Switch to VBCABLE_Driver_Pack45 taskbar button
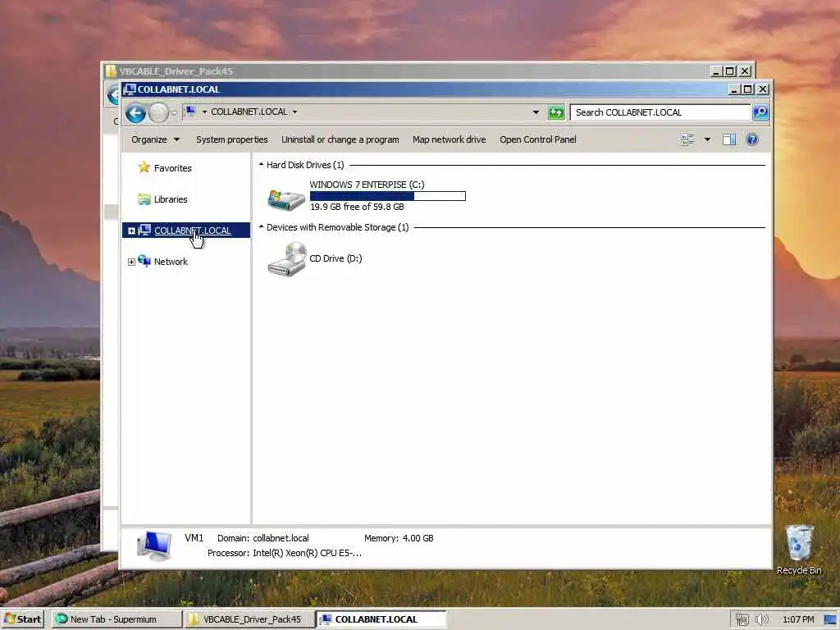Viewport: 840px width, 630px height. [248, 619]
